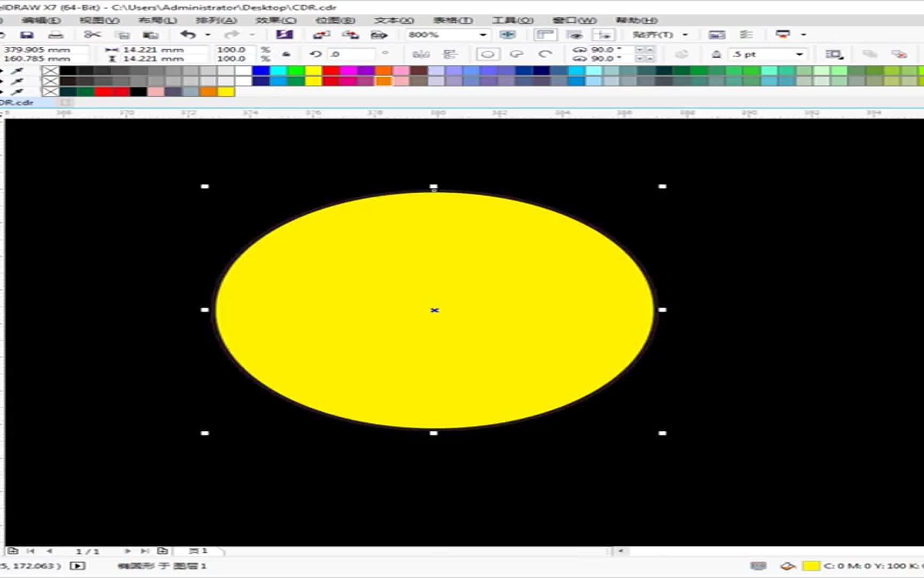Click the Copy icon

coord(123,35)
